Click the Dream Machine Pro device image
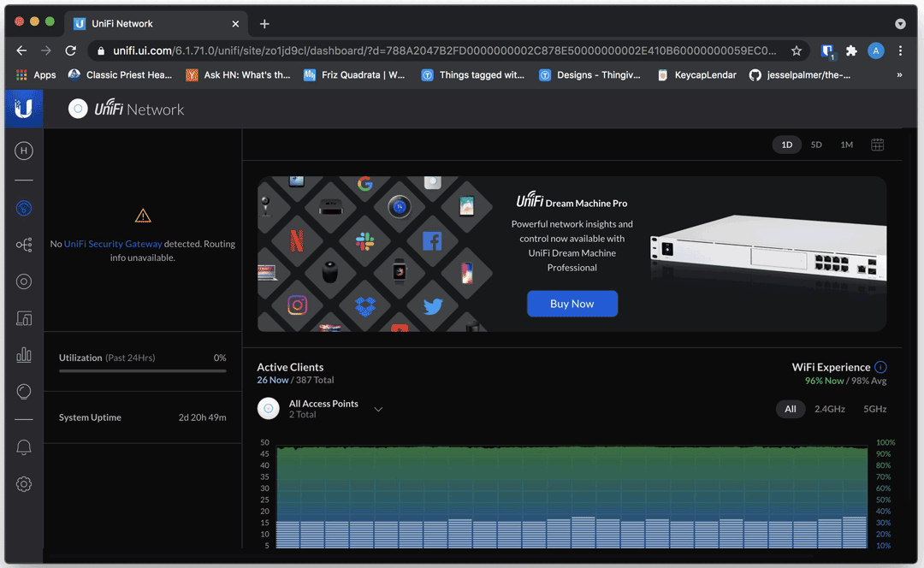This screenshot has height=568, width=924. pos(768,247)
